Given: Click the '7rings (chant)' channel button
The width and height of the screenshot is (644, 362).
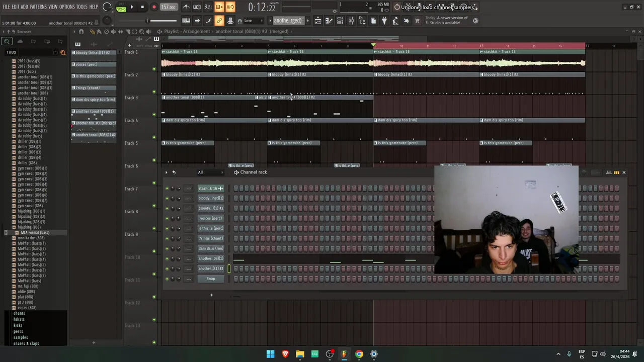Looking at the screenshot, I should pos(211,238).
